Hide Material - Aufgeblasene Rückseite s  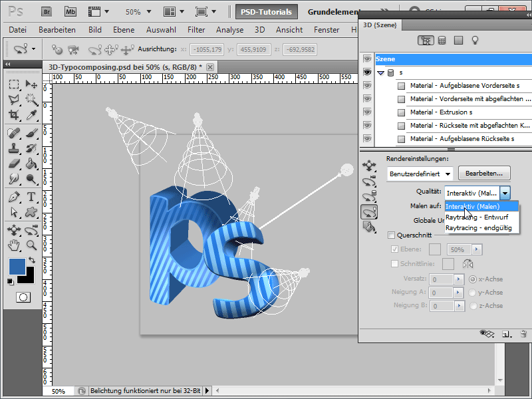point(367,138)
